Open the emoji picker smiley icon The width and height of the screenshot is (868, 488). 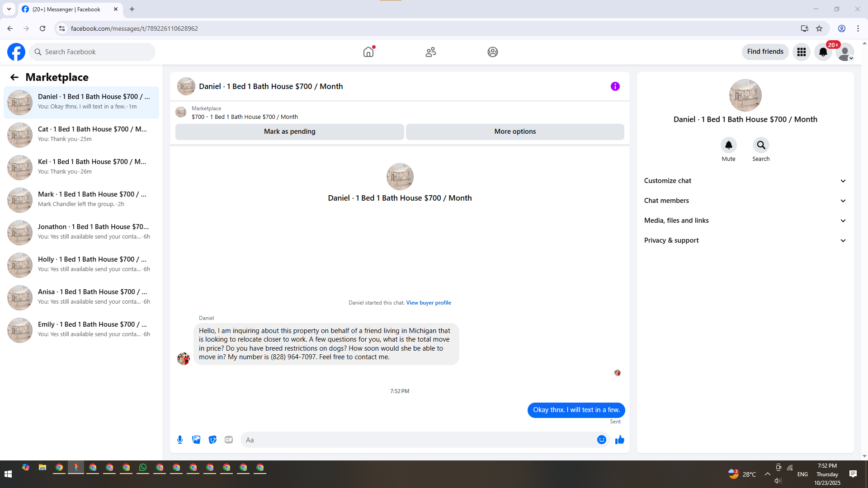pyautogui.click(x=601, y=440)
